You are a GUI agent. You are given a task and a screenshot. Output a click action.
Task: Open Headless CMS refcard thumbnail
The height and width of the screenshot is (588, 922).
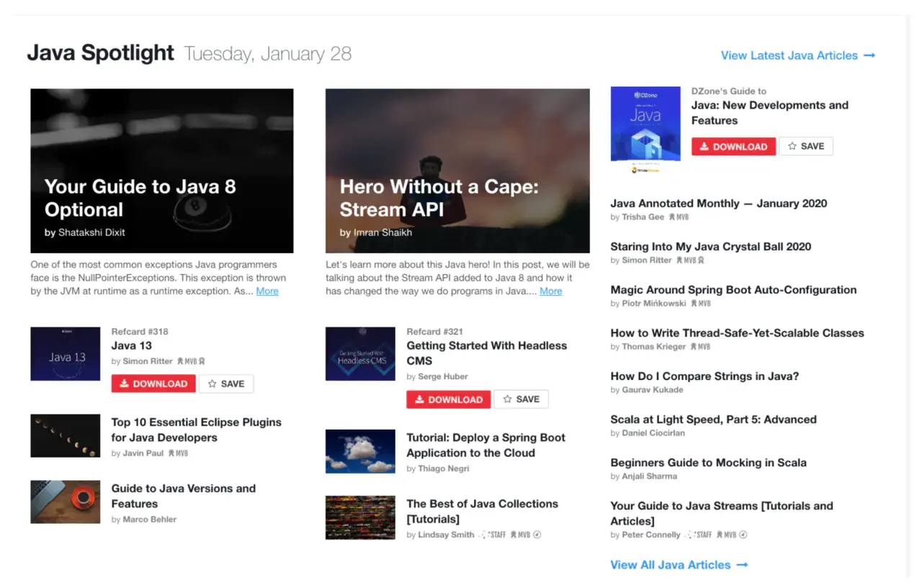[x=361, y=354]
